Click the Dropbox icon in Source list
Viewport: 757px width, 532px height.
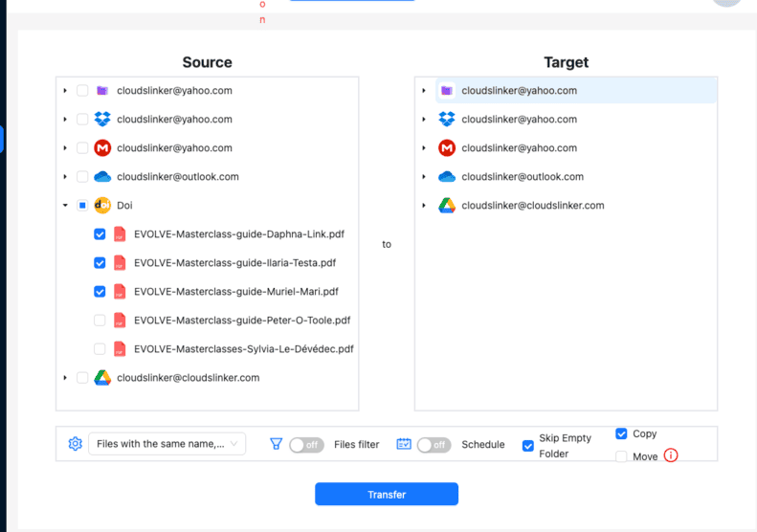[x=101, y=120]
